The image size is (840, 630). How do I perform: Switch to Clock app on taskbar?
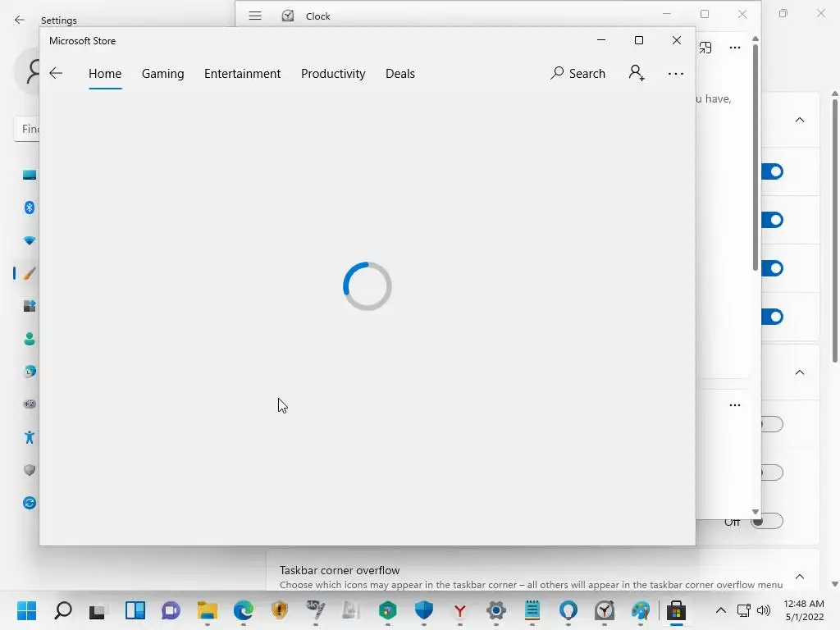pyautogui.click(x=605, y=610)
